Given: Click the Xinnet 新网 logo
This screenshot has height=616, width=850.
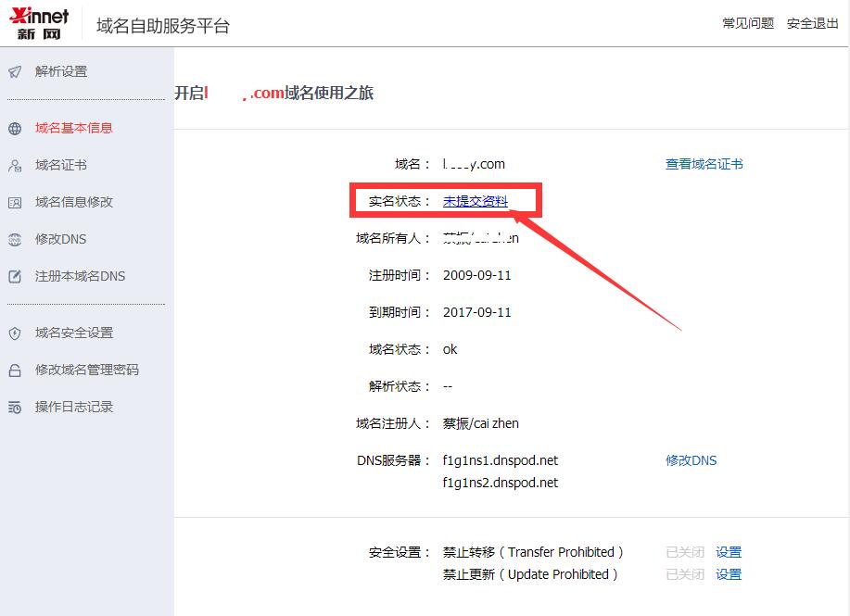Looking at the screenshot, I should tap(39, 24).
